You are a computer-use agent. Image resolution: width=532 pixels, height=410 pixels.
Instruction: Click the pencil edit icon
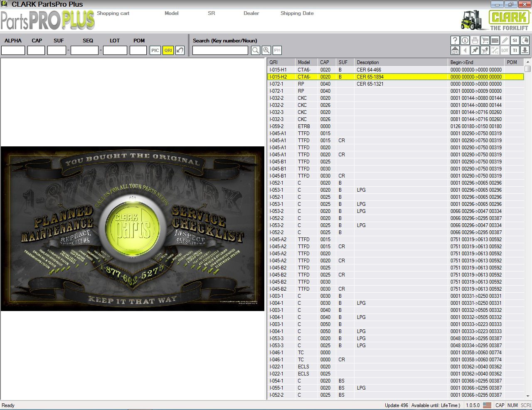click(x=505, y=40)
